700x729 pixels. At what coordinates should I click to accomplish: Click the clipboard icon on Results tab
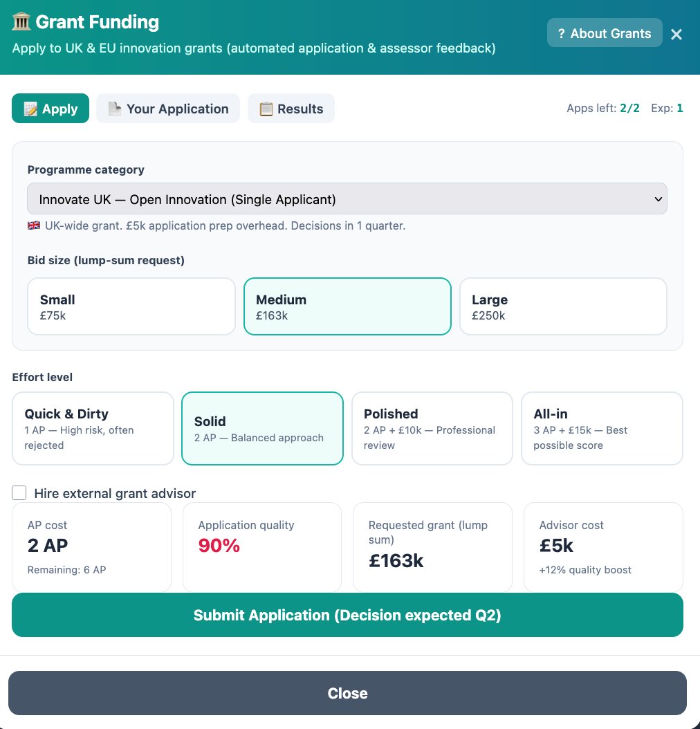pos(266,109)
